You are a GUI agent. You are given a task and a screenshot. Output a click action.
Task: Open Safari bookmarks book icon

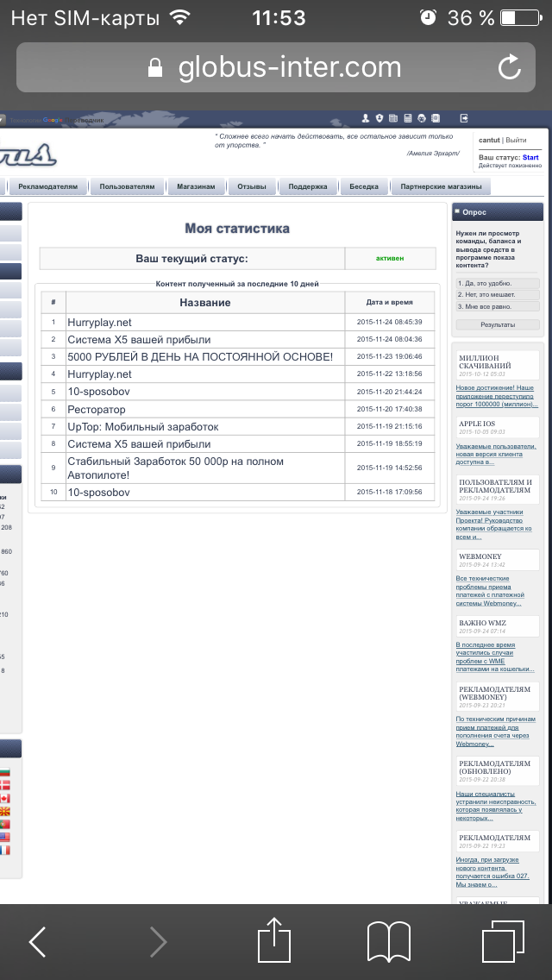389,941
